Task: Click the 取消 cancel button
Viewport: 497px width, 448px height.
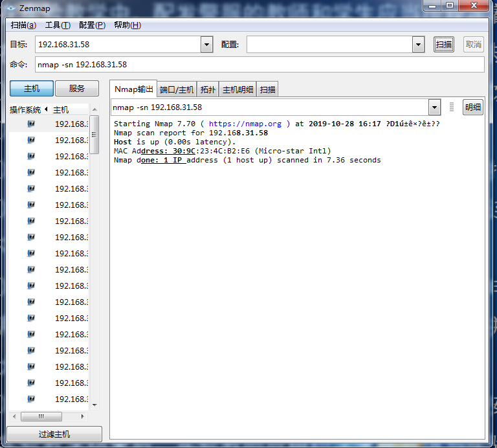Action: 474,45
